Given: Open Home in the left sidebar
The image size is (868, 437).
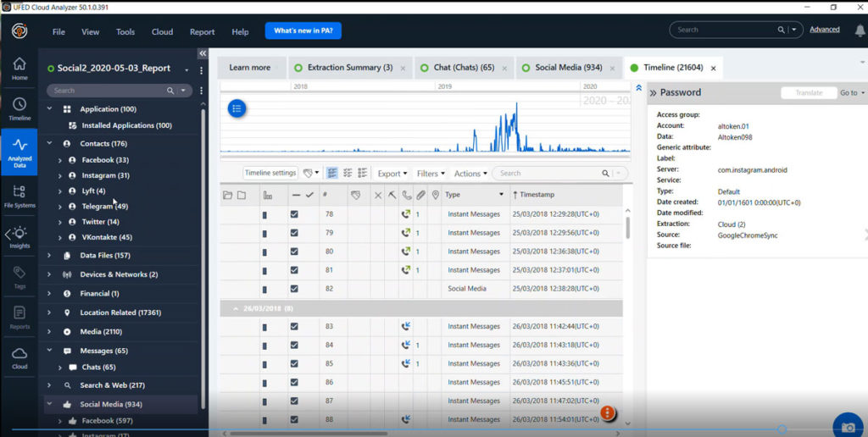Looking at the screenshot, I should pos(19,69).
